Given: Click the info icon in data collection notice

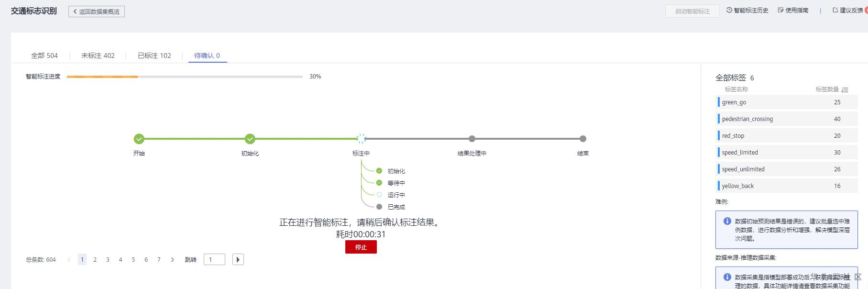Looking at the screenshot, I should coord(727,277).
